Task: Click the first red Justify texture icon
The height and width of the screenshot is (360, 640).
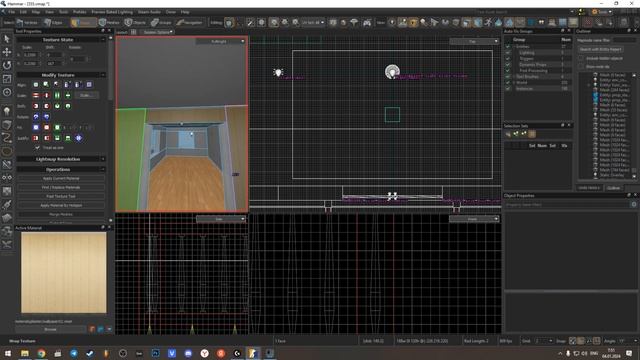Action: 36,138
